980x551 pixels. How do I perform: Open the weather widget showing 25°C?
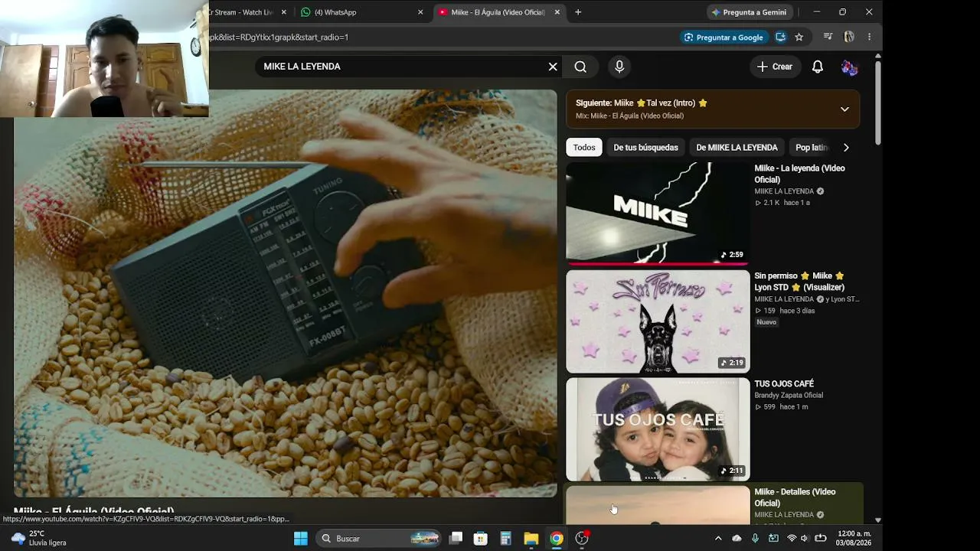[38, 538]
